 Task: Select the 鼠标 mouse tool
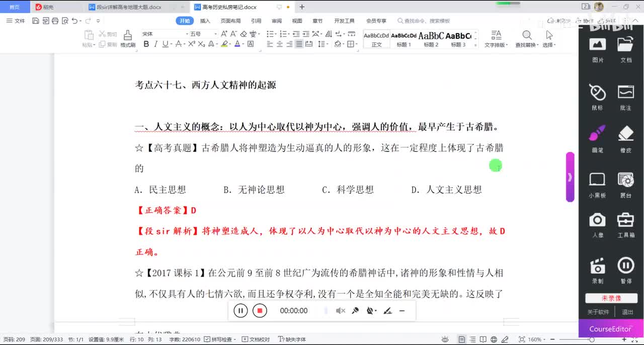pyautogui.click(x=598, y=97)
